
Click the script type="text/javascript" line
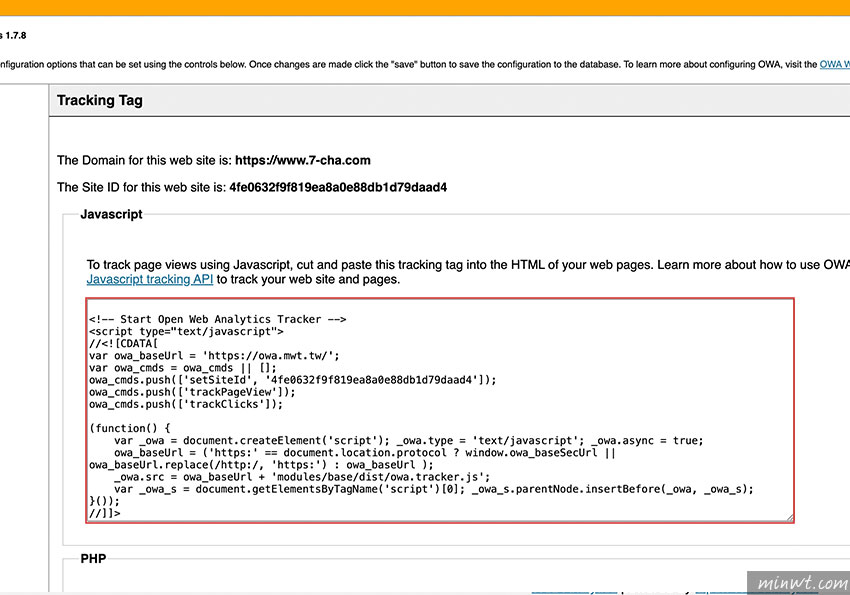point(186,331)
